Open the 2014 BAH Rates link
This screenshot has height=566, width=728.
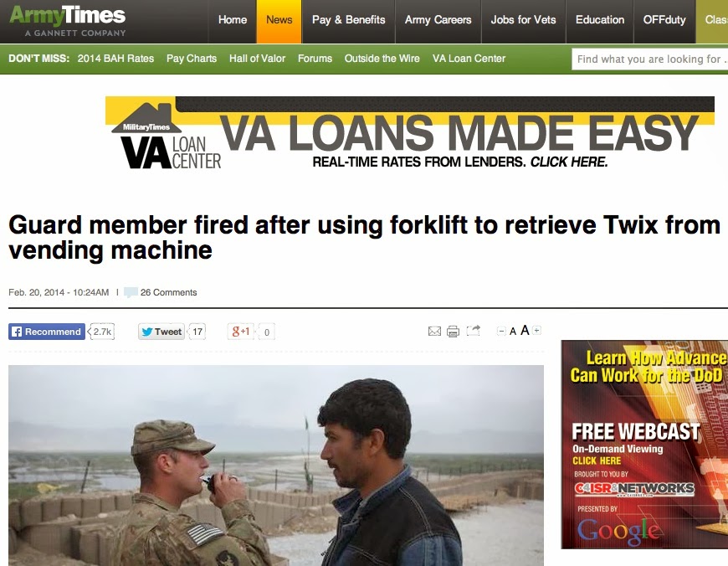pyautogui.click(x=115, y=59)
